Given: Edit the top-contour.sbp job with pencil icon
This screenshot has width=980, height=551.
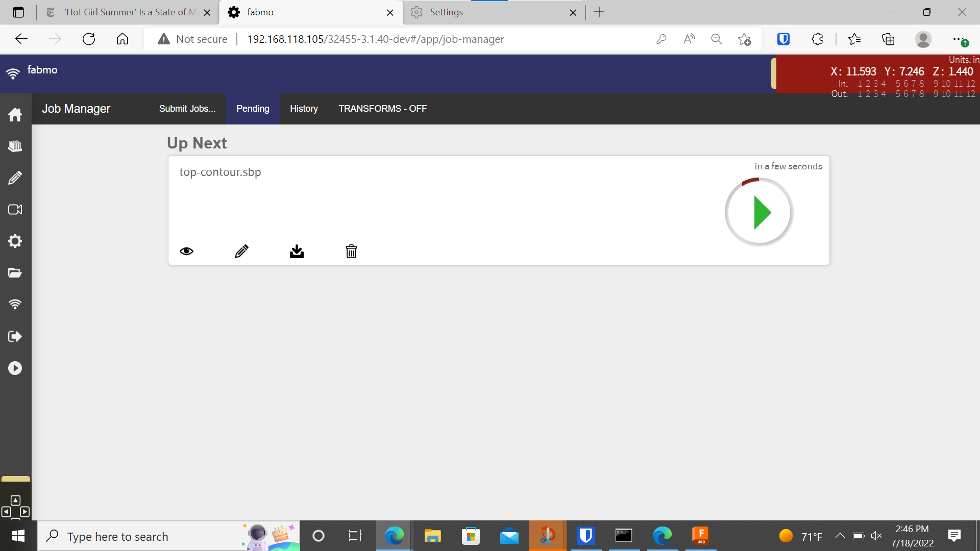Looking at the screenshot, I should [241, 251].
